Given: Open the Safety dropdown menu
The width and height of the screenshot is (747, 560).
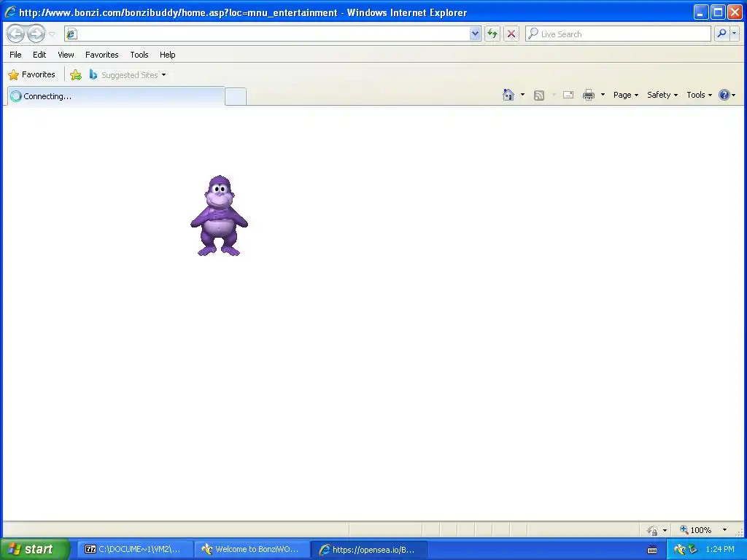Looking at the screenshot, I should pyautogui.click(x=662, y=95).
